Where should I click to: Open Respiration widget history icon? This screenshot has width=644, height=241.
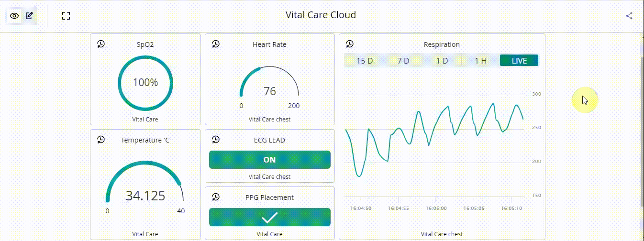[x=350, y=44]
